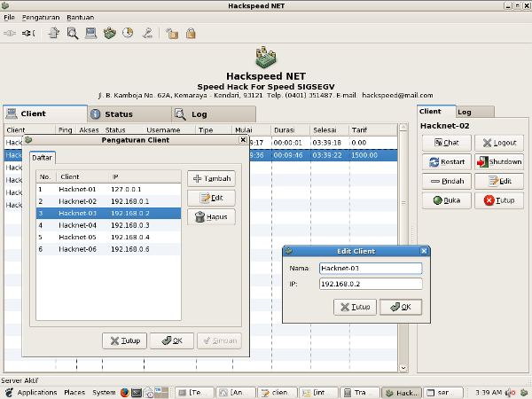Switch to the main Log tab
The image size is (532, 399).
(x=214, y=114)
